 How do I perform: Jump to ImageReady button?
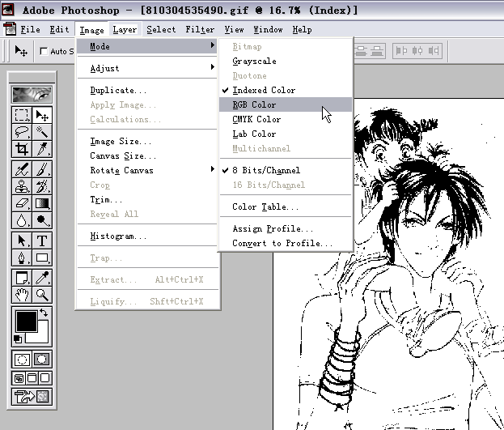coord(32,397)
